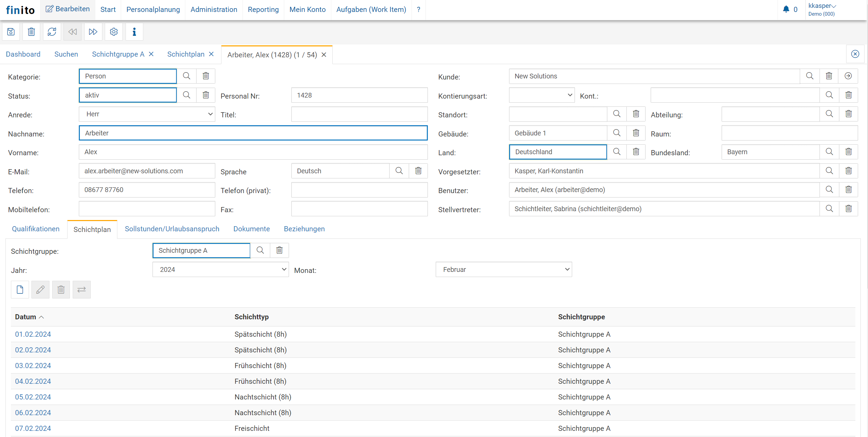Expand the Anrede dropdown
This screenshot has height=437, width=868.
tap(147, 114)
